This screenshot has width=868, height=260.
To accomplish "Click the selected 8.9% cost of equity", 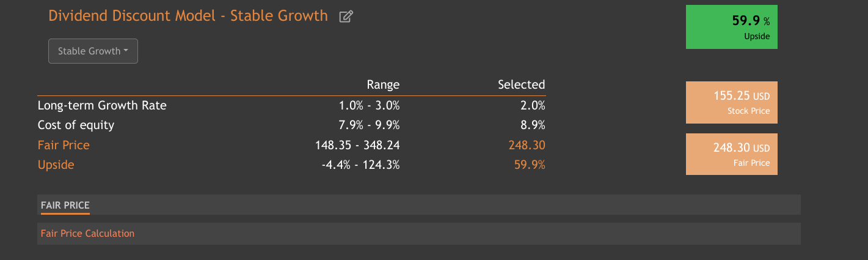I will coord(533,125).
